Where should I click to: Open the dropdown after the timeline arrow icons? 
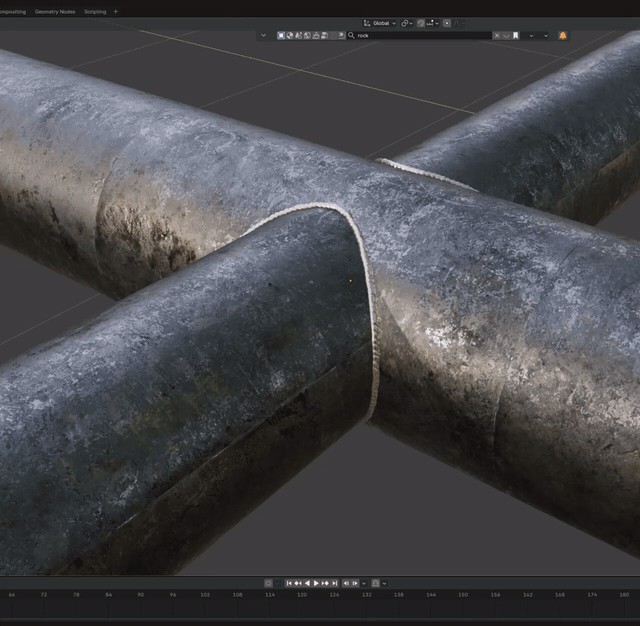pos(364,584)
